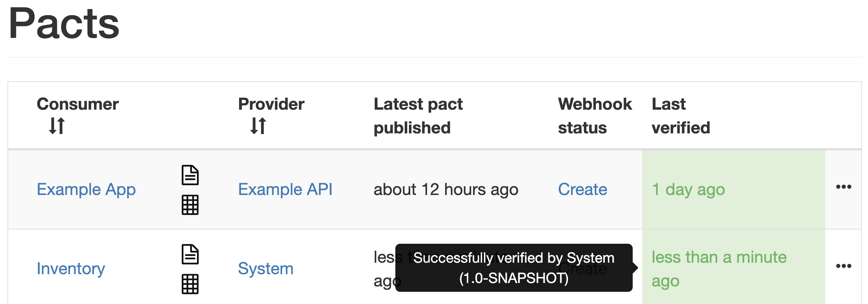Open the Example App consumer link
868x304 pixels.
(86, 189)
